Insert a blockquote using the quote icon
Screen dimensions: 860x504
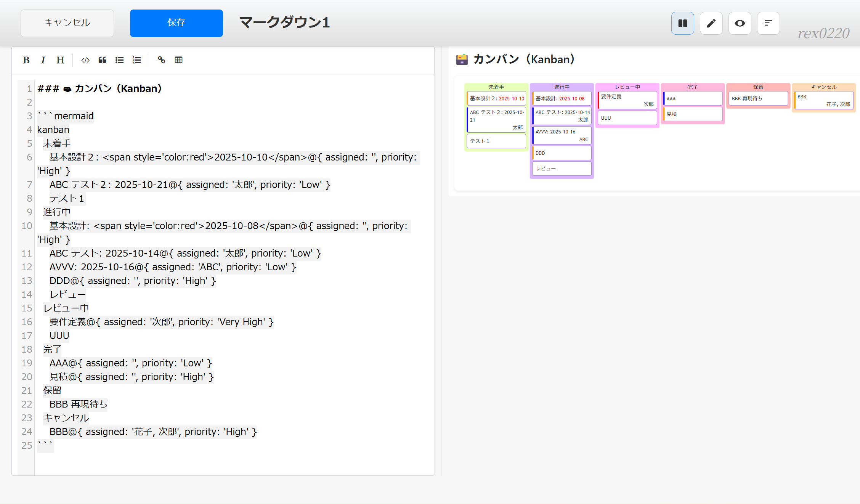tap(102, 60)
